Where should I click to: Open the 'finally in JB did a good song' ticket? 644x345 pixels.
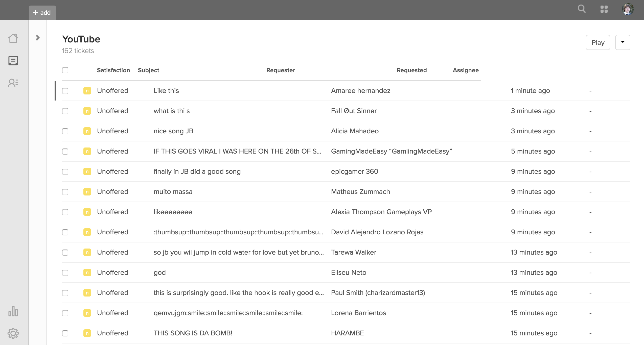coord(197,171)
